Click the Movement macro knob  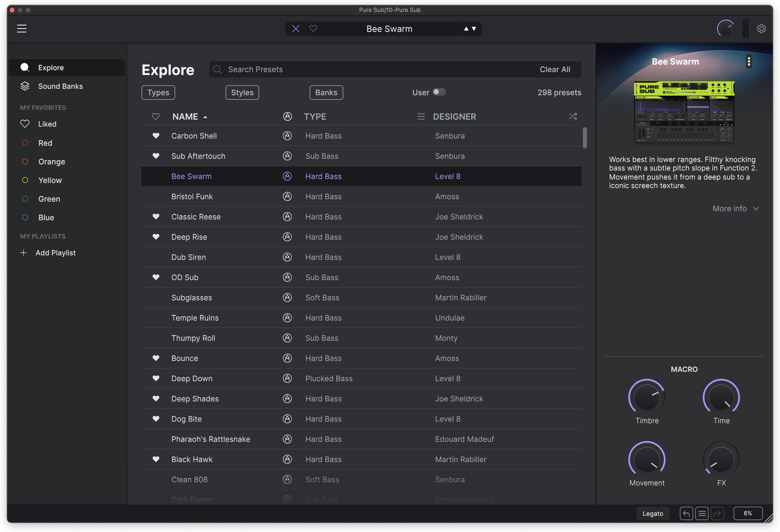[x=646, y=459]
